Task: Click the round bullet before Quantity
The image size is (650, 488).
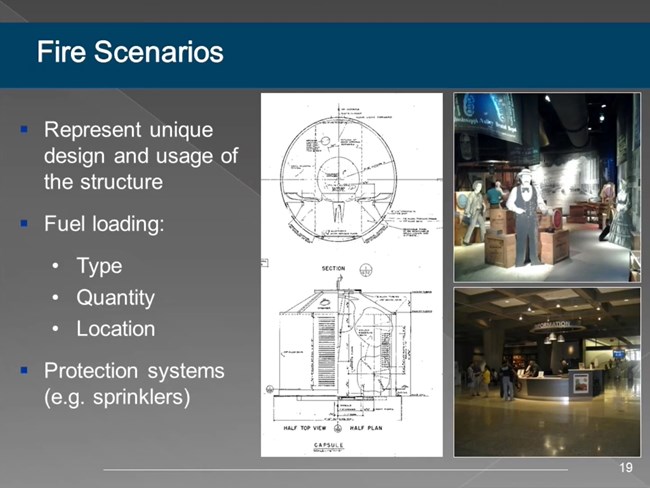Action: 54,298
